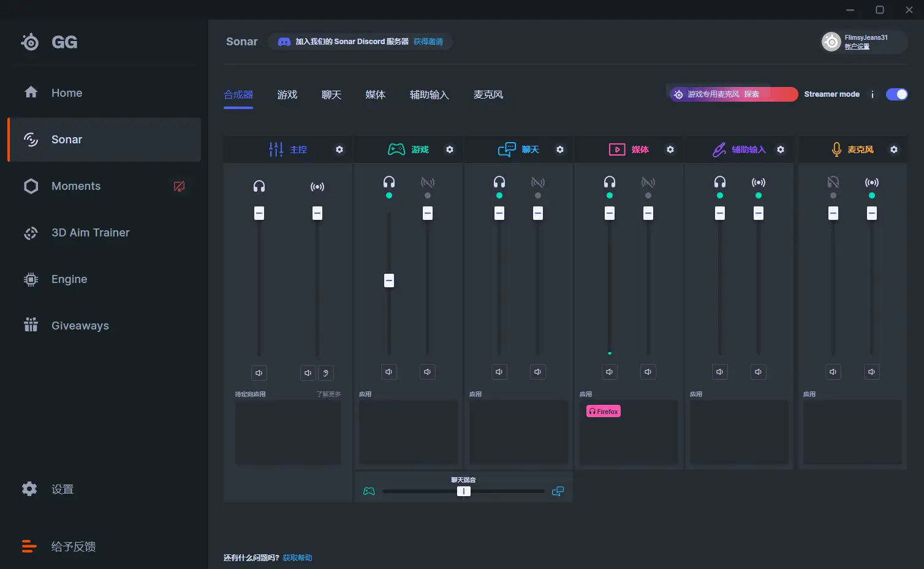Screen dimensions: 924x569
Task: Click the gear icon beside 游戏 channel
Action: pyautogui.click(x=450, y=149)
